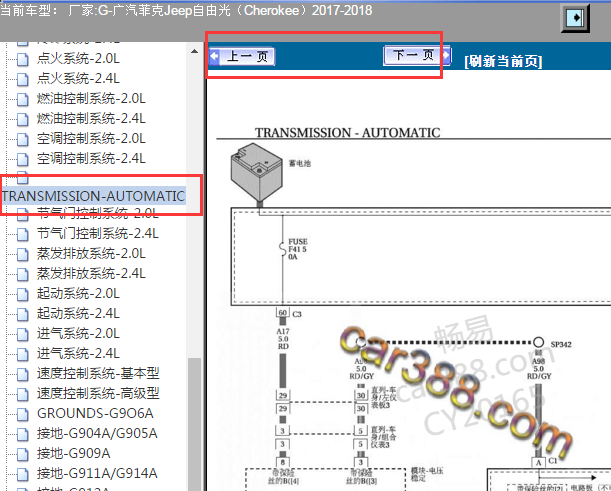Viewport: 611px width, 491px height.
Task: Select TRANSMISSION-AUTOMATIC tree entry
Action: tap(93, 196)
